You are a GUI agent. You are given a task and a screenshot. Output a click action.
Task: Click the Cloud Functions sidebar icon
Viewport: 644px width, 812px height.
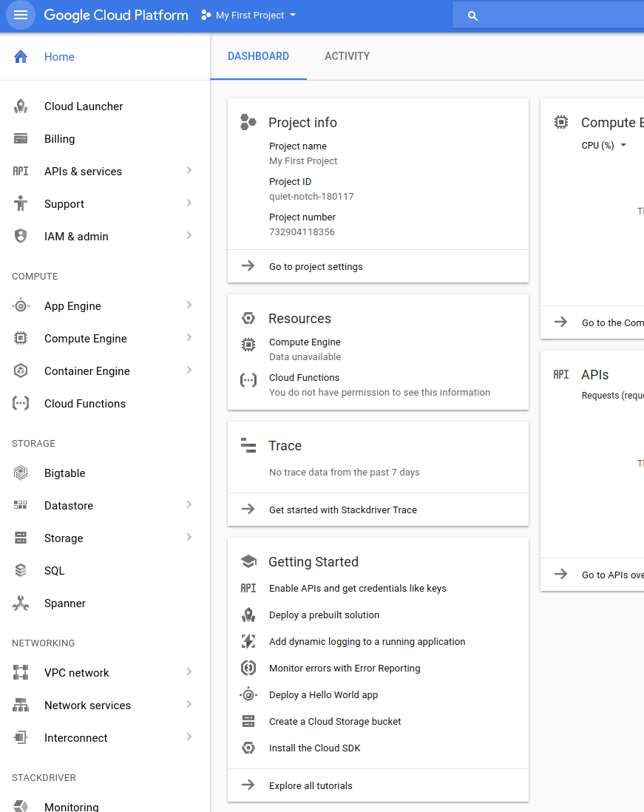tap(21, 403)
